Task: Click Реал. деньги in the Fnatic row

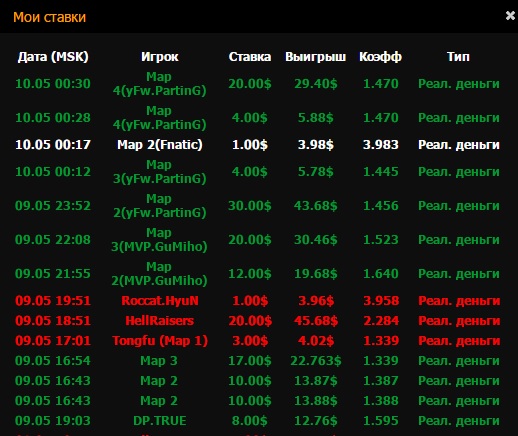Action: [459, 145]
